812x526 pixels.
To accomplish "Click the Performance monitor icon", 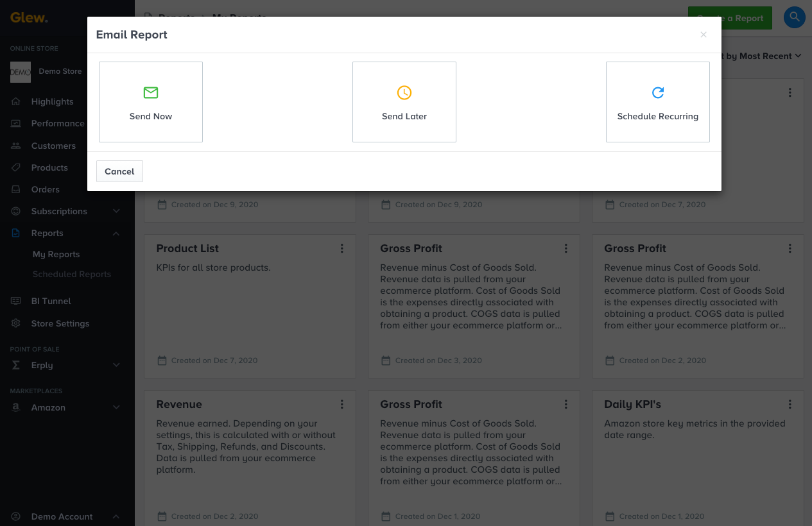I will pyautogui.click(x=17, y=123).
